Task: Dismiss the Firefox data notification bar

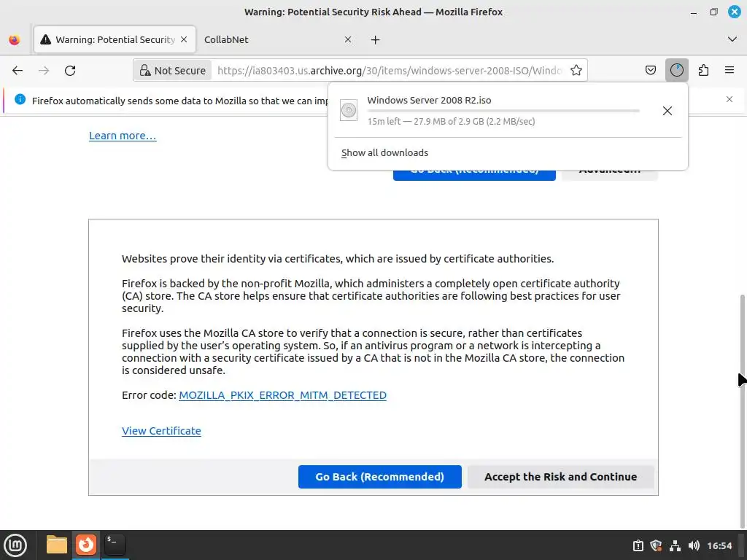Action: [729, 99]
